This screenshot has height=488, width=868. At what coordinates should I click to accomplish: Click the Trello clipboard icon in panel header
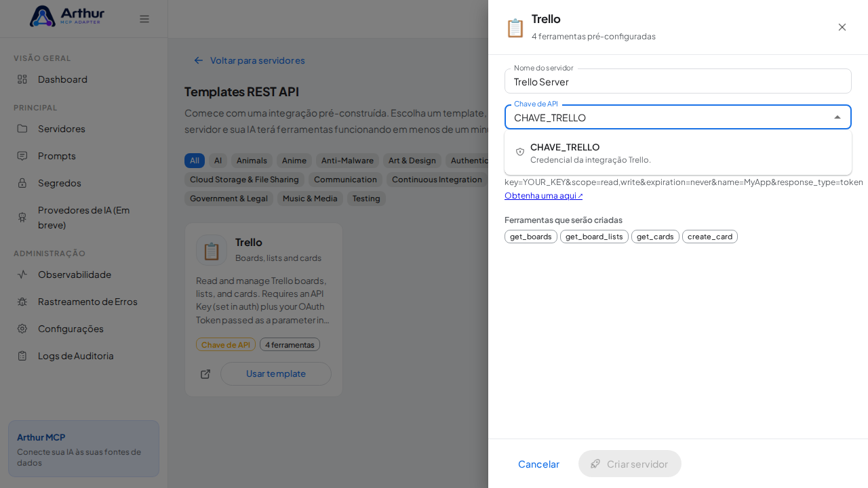(x=515, y=28)
